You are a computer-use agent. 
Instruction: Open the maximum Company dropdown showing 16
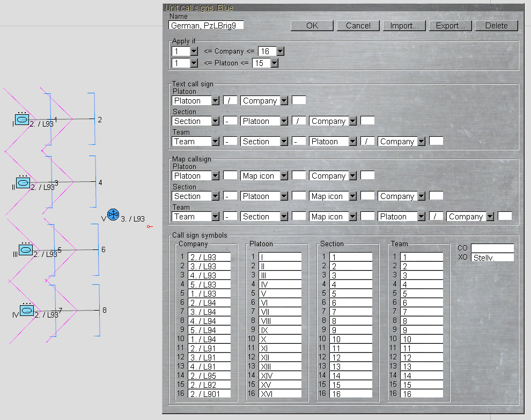coord(279,51)
